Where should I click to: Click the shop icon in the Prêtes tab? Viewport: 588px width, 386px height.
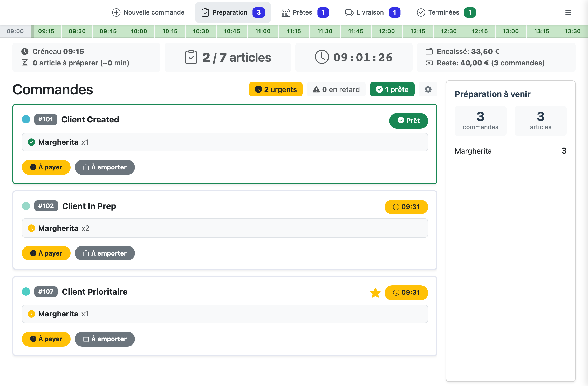(x=285, y=12)
